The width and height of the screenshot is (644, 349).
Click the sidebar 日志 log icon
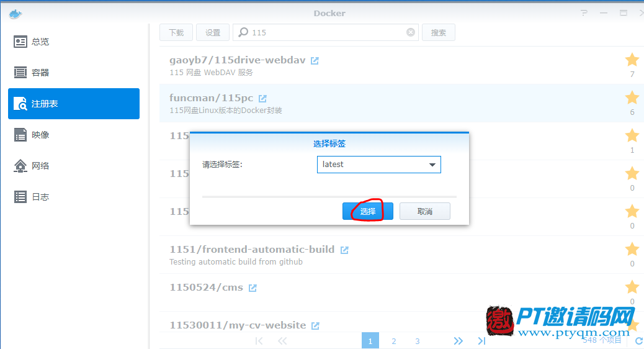tap(20, 196)
